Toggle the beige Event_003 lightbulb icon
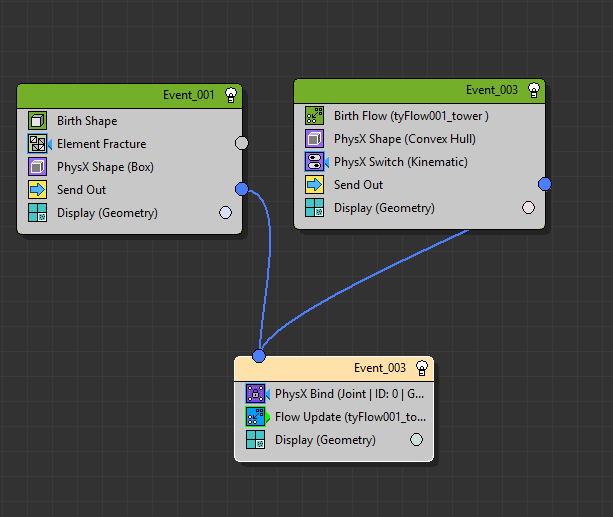 point(422,368)
